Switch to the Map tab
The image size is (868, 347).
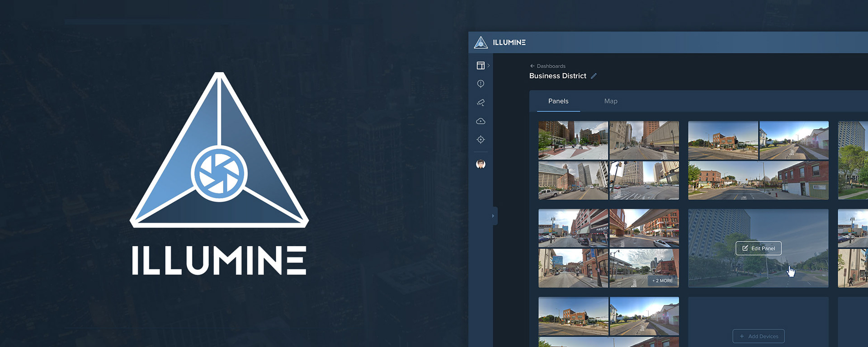coord(611,101)
